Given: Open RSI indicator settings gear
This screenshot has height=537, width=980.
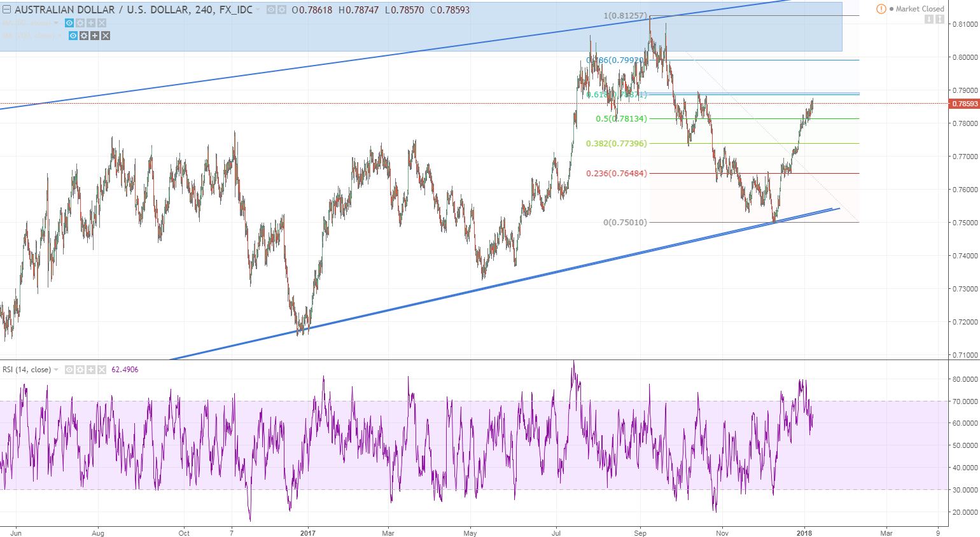Looking at the screenshot, I should pyautogui.click(x=80, y=370).
